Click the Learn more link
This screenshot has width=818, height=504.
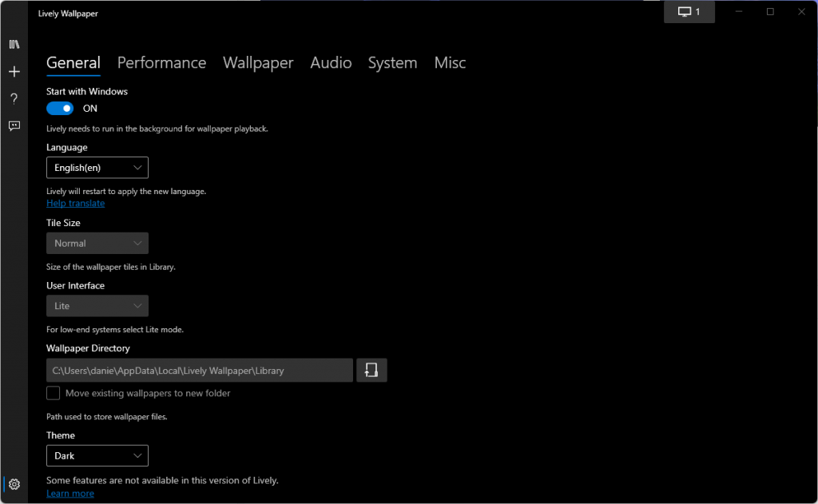70,494
